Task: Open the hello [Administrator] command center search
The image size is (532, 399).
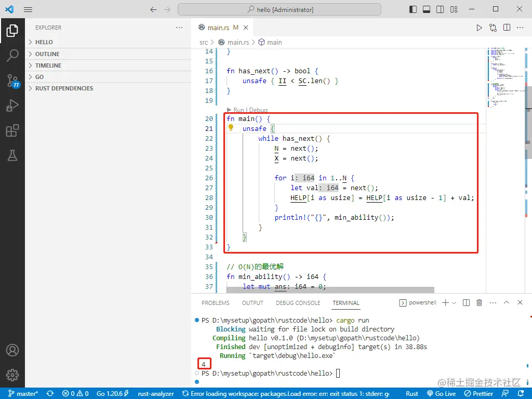Action: [279, 9]
